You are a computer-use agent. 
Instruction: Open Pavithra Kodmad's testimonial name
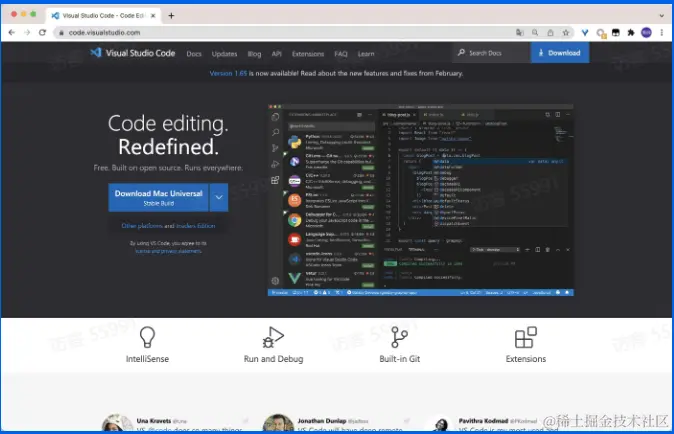[483, 421]
